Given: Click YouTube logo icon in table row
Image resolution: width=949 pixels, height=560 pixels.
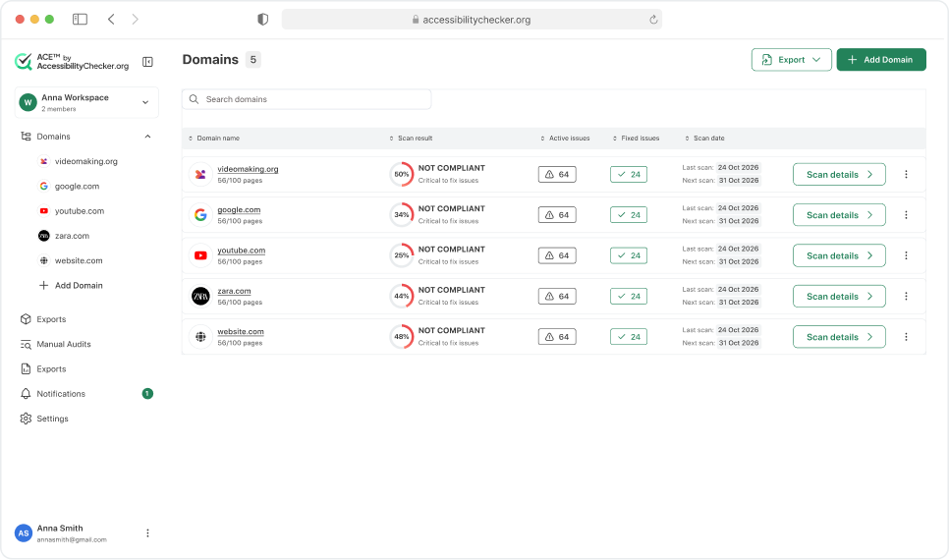Looking at the screenshot, I should tap(200, 255).
